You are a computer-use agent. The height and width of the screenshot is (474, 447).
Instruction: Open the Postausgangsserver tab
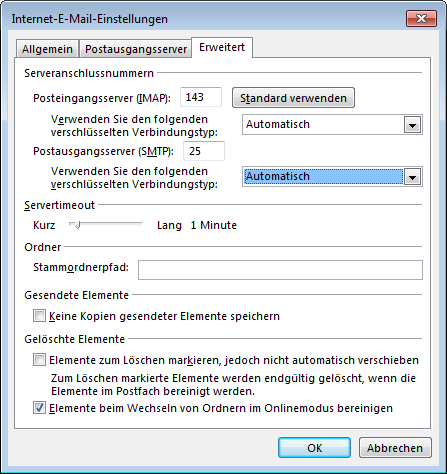pyautogui.click(x=136, y=49)
